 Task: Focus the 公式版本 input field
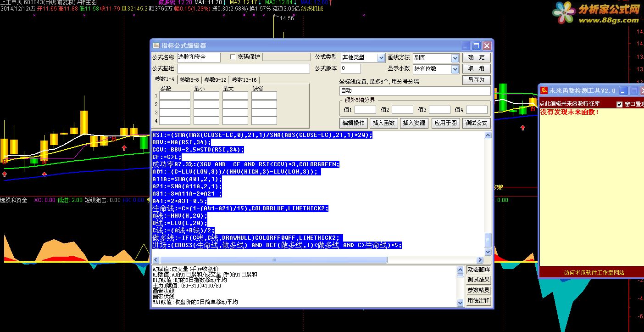click(350, 68)
